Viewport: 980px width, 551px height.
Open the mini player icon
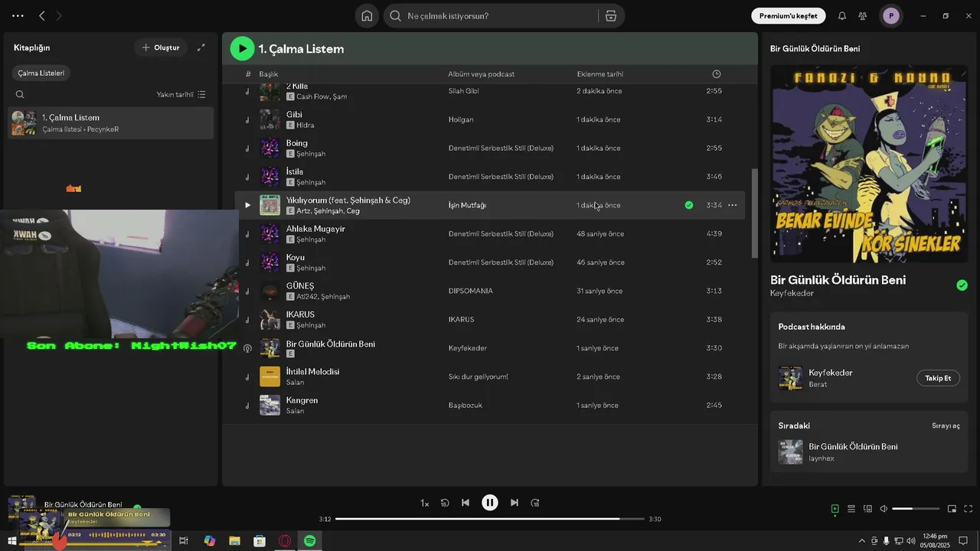click(952, 509)
